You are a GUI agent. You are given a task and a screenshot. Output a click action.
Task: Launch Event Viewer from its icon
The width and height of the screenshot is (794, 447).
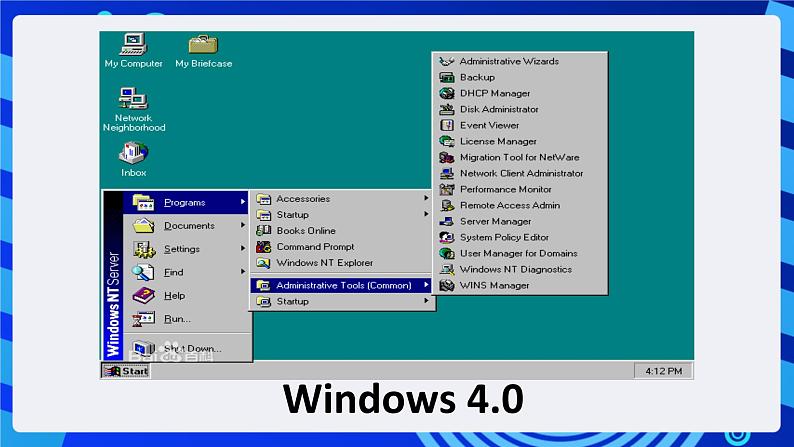pos(447,125)
